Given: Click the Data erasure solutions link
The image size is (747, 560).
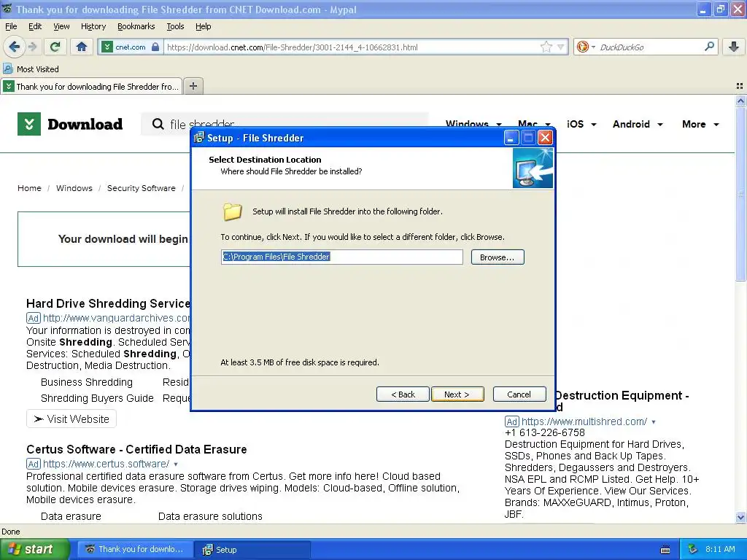Looking at the screenshot, I should pos(210,516).
